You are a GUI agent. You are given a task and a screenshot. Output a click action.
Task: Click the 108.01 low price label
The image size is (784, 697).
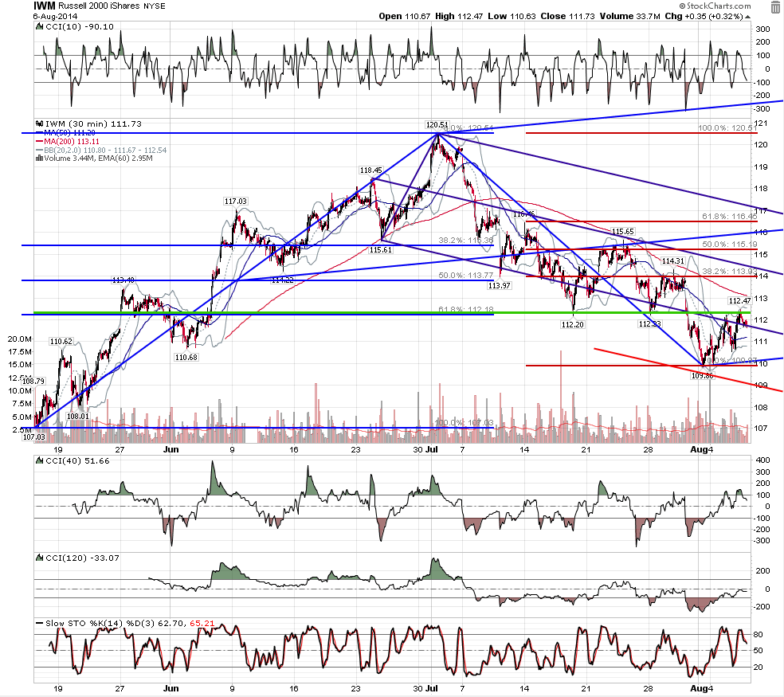point(77,416)
